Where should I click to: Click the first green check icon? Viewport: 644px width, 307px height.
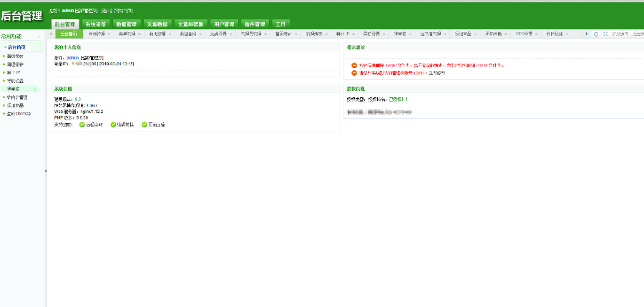82,125
